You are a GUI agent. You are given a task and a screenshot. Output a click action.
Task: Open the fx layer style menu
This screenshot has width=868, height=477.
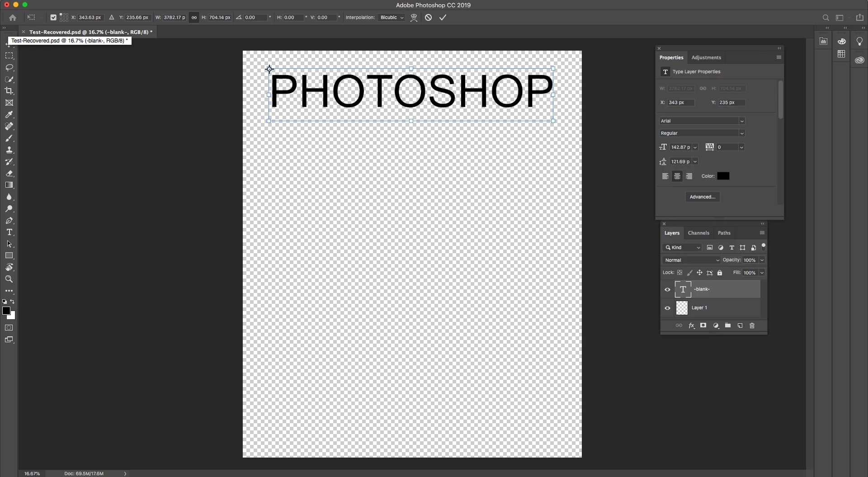click(691, 326)
